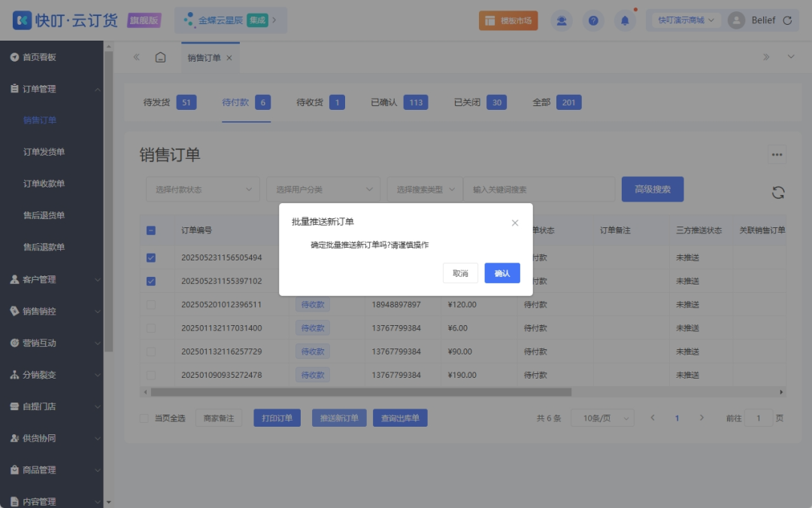
Task: Collapse sidebar using double-arrow icon
Action: pos(136,57)
